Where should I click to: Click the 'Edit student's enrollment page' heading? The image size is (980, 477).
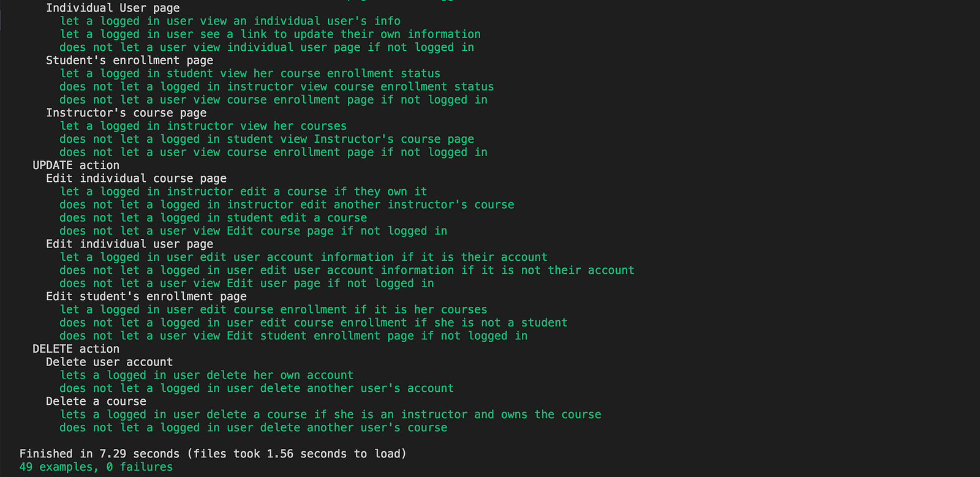pos(146,297)
